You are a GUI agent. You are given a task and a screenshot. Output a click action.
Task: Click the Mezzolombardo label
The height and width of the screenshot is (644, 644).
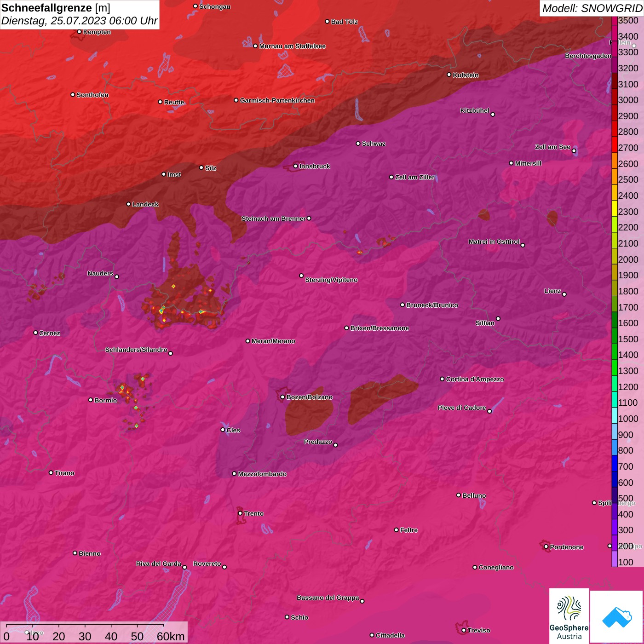[262, 474]
